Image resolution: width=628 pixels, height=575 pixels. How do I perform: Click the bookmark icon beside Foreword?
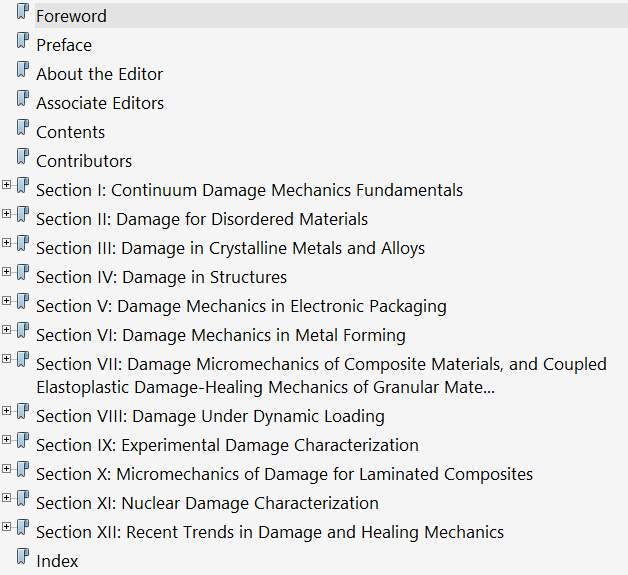pos(23,13)
